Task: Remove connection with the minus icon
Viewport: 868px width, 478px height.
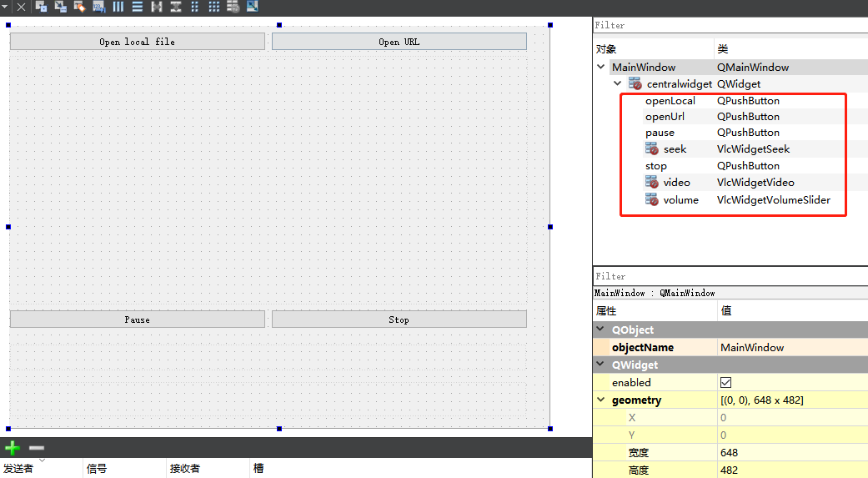Action: tap(37, 447)
